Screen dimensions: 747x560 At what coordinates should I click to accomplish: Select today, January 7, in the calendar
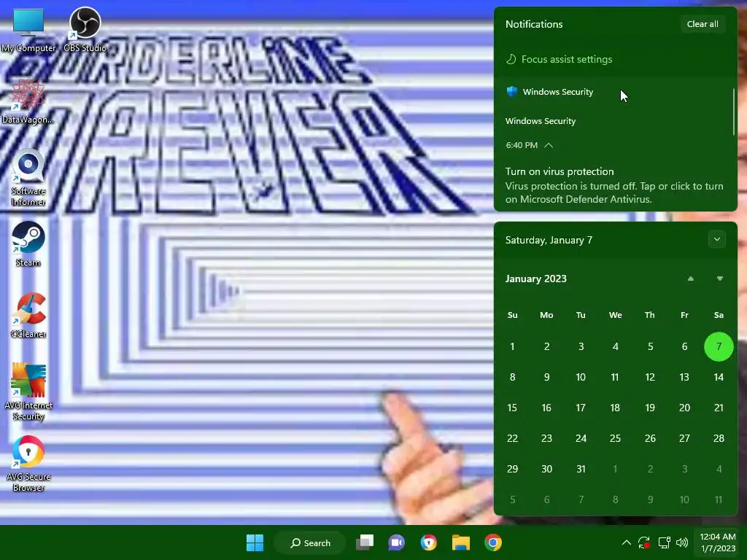pyautogui.click(x=719, y=346)
